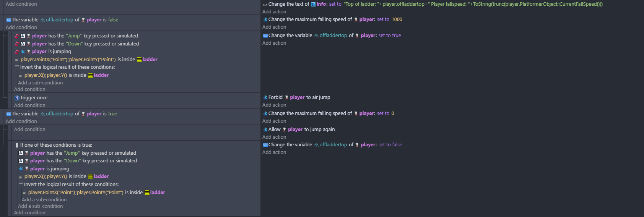This screenshot has width=644, height=217.
Task: Click Add a sub-condition directly under the OR group's player.PointX condition
Action: [44, 200]
